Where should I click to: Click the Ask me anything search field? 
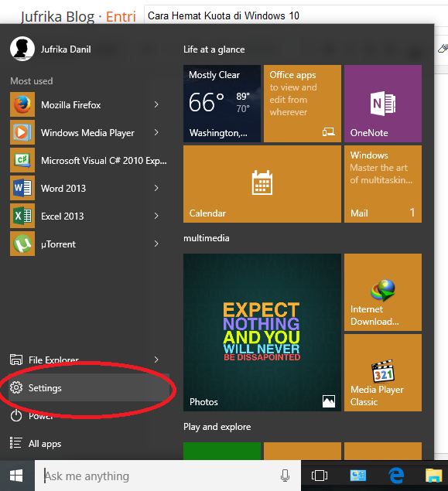(x=168, y=476)
